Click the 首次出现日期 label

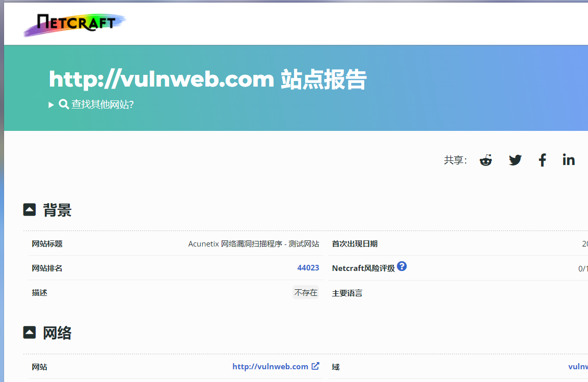click(355, 243)
